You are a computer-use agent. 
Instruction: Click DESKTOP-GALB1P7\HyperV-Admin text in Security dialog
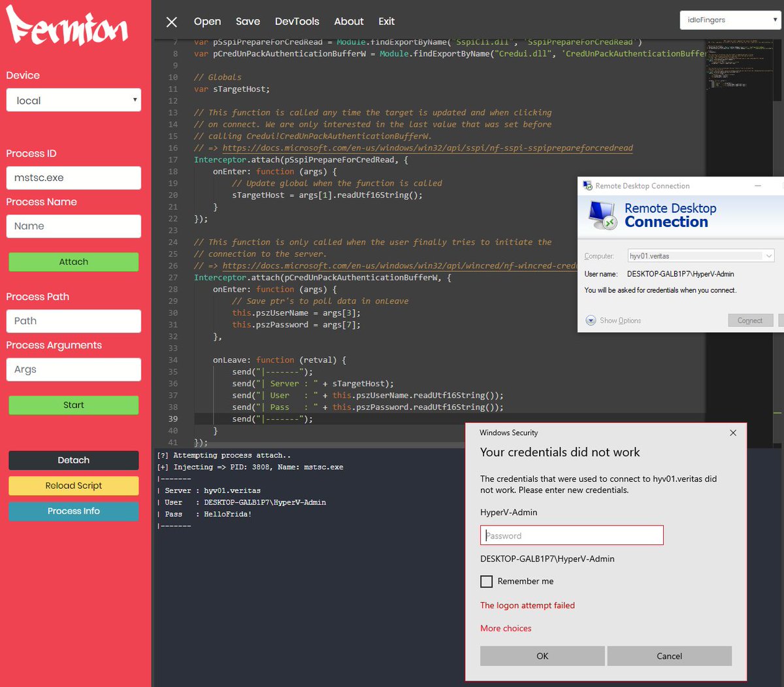547,559
